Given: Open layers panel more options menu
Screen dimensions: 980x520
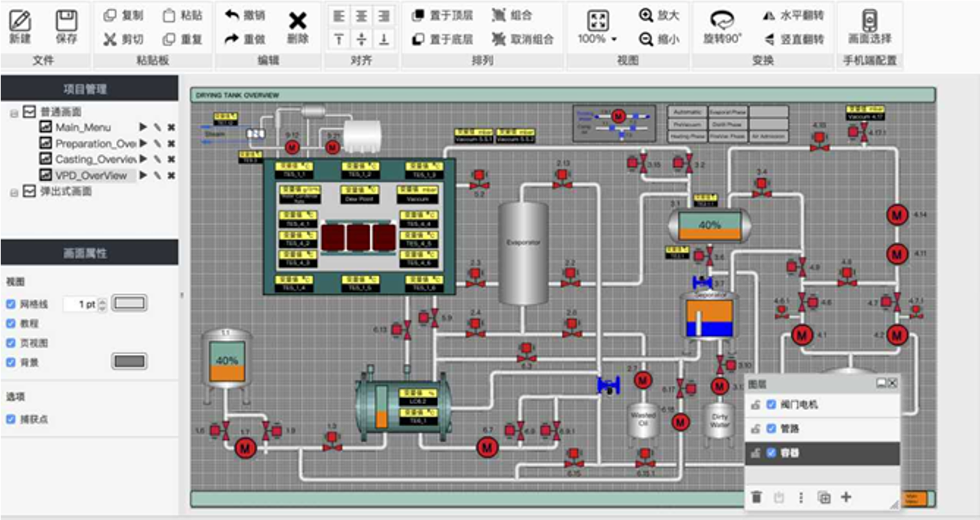Looking at the screenshot, I should 801,497.
